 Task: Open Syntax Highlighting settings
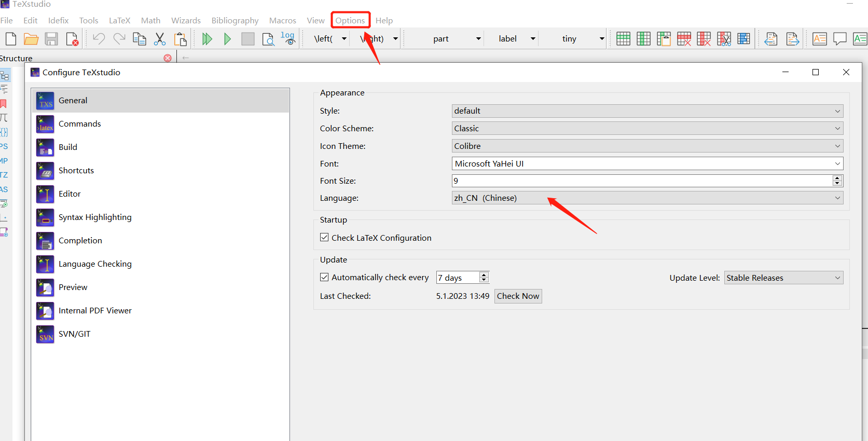pos(160,217)
